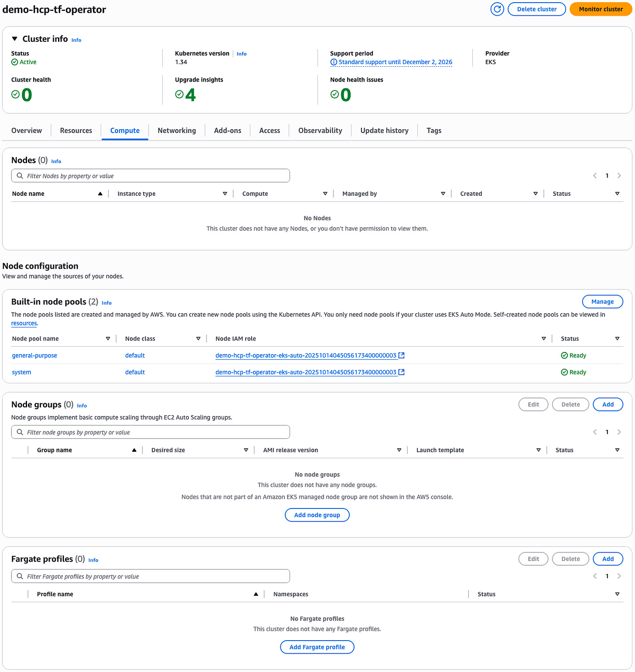The width and height of the screenshot is (635, 672).
Task: Go to next page in Nodes pagination
Action: [619, 176]
